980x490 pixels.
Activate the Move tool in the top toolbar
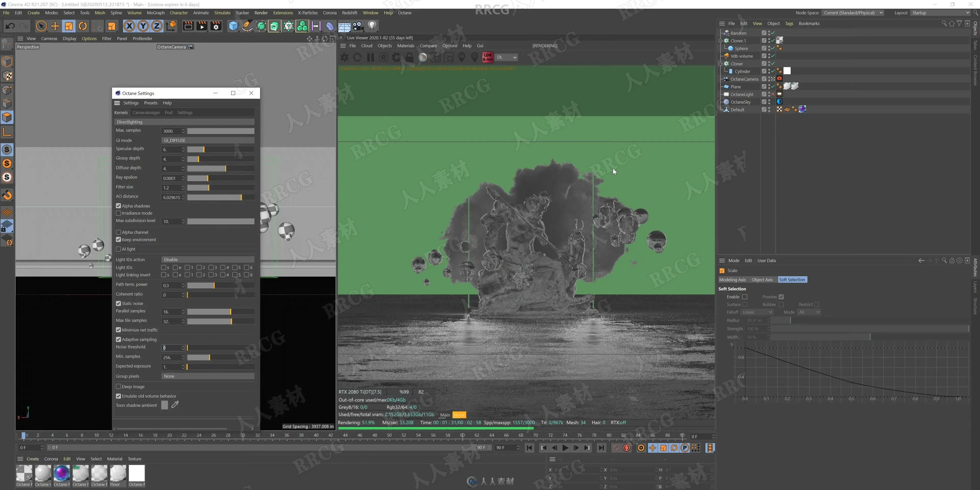pos(55,26)
